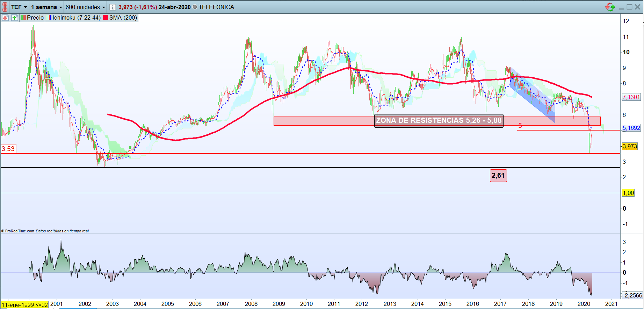Viewport: 644px width, 309px height.
Task: Click the '11-ene-1999 W02' date label
Action: pos(24,304)
